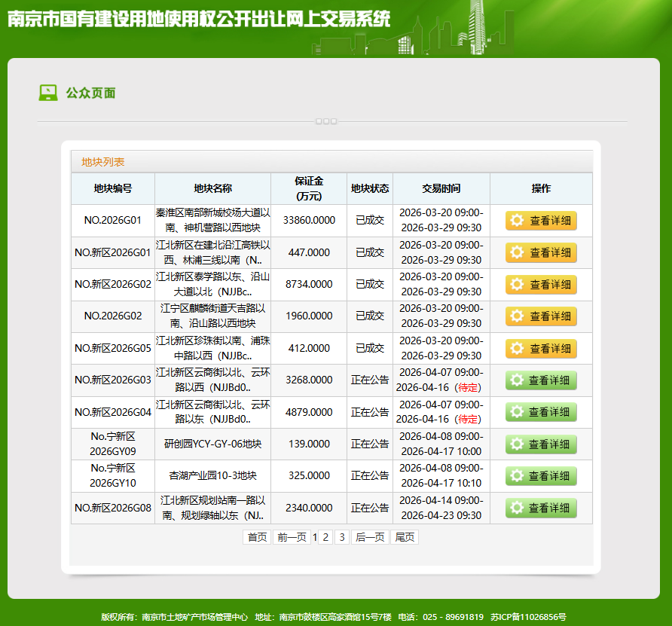
Task: Click 前一页 previous page link
Action: (x=291, y=537)
